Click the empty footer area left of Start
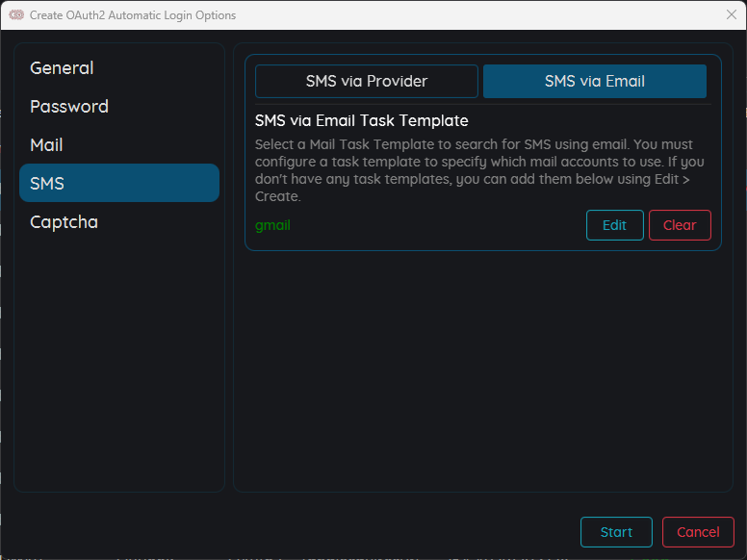747x560 pixels. pos(289,532)
